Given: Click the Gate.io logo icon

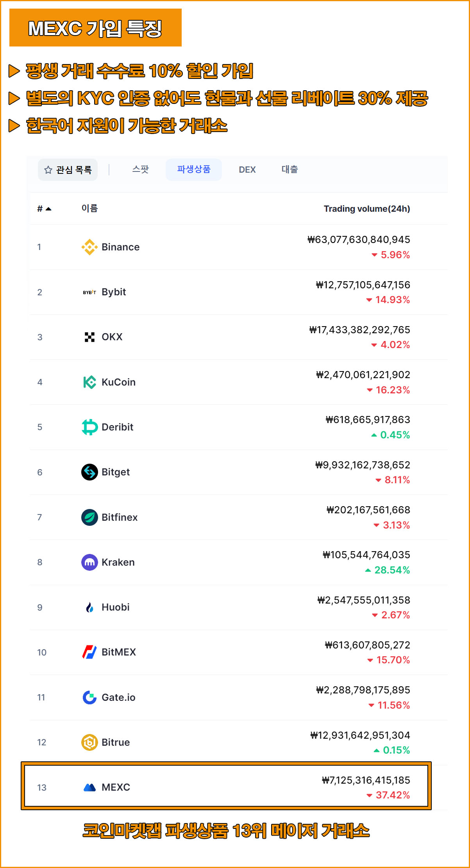Looking at the screenshot, I should [89, 697].
